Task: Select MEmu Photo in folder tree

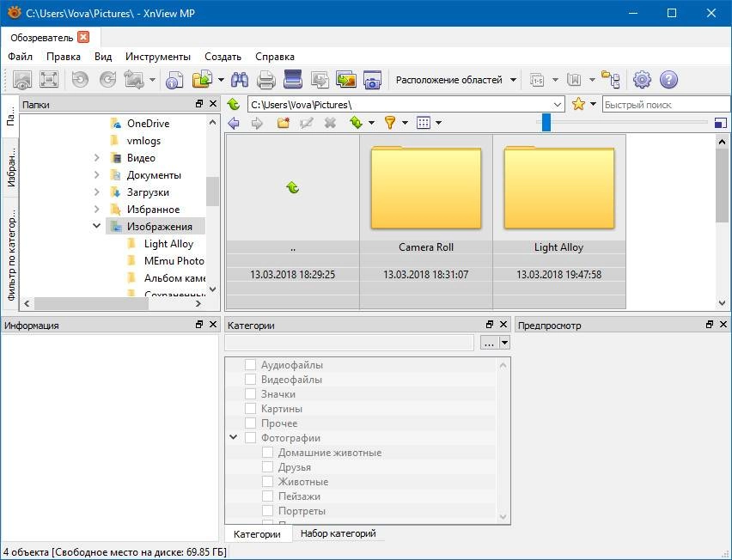Action: (x=174, y=261)
